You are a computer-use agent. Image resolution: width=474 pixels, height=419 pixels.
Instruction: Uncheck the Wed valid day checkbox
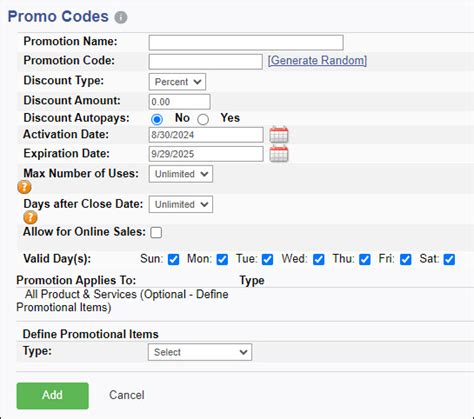(x=319, y=259)
